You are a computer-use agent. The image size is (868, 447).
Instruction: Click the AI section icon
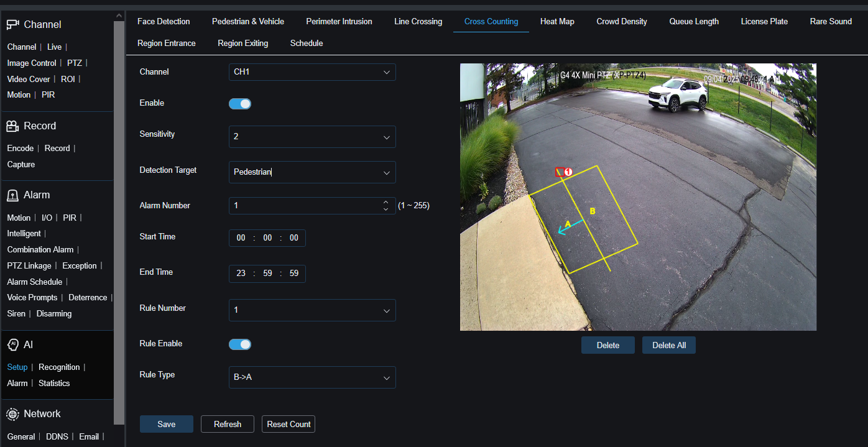tap(12, 344)
